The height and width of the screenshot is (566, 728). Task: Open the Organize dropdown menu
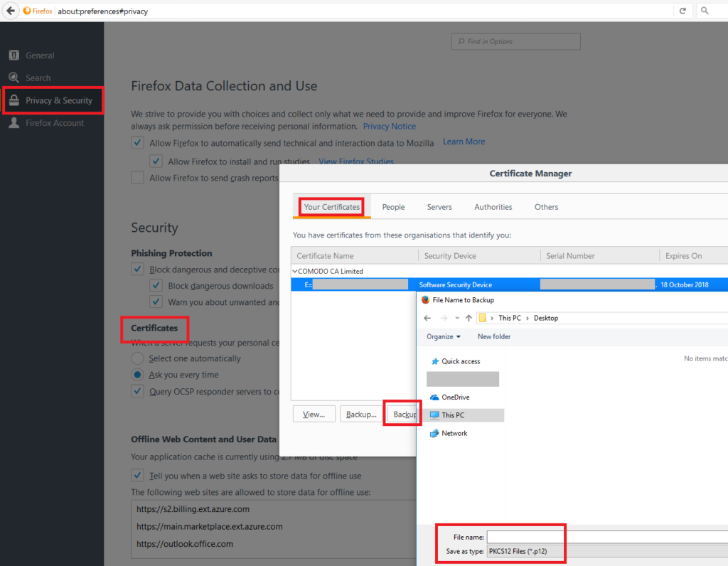pyautogui.click(x=444, y=336)
